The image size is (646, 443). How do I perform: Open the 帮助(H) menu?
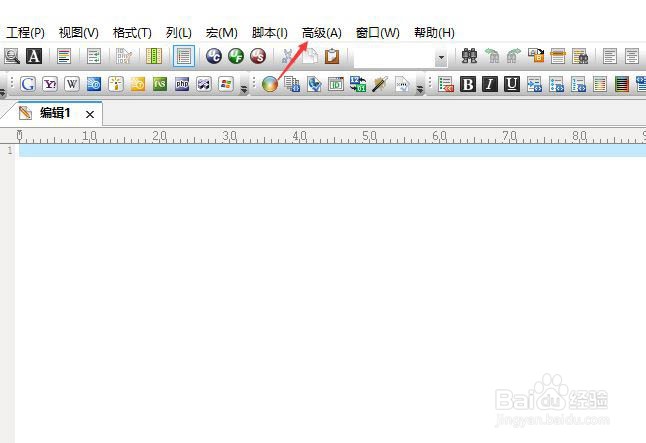[434, 33]
